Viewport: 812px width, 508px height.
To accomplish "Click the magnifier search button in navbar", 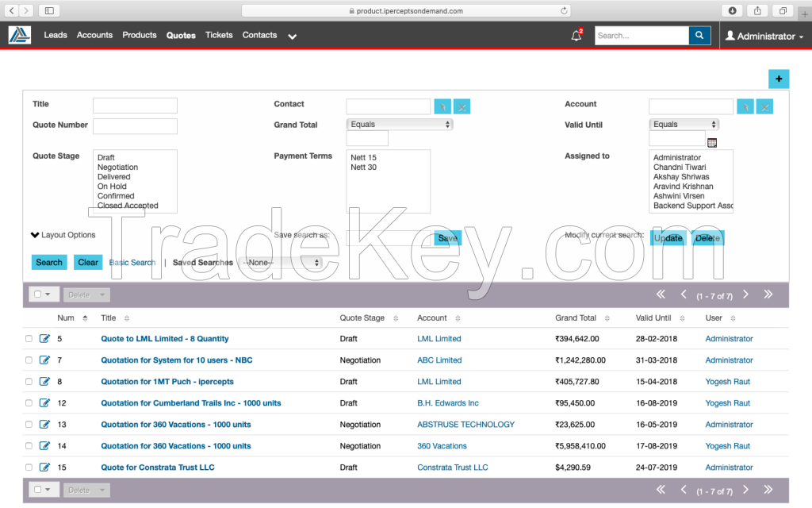I will coord(699,36).
